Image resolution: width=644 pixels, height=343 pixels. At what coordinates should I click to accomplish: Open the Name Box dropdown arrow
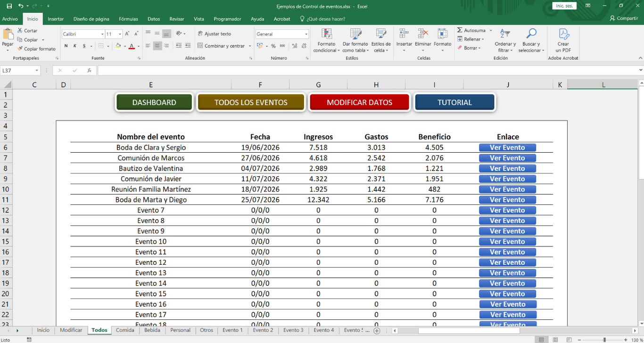[x=37, y=71]
